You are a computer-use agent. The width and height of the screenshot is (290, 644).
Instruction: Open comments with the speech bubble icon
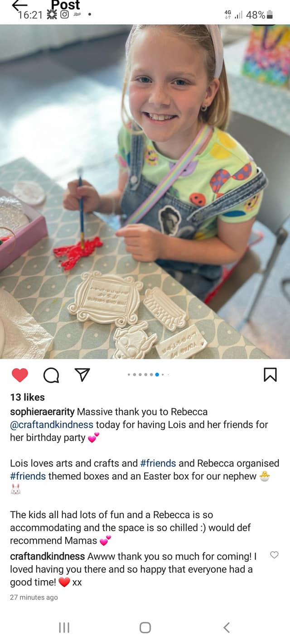click(x=51, y=375)
